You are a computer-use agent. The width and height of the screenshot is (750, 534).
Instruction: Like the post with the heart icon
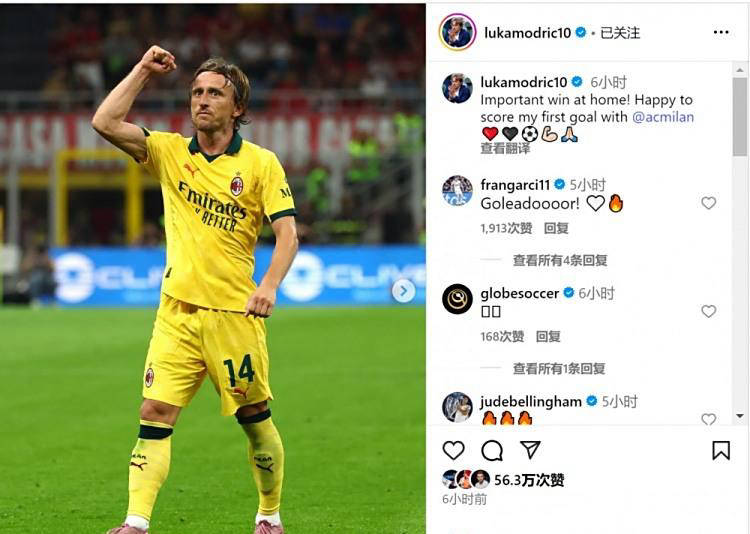click(x=453, y=451)
